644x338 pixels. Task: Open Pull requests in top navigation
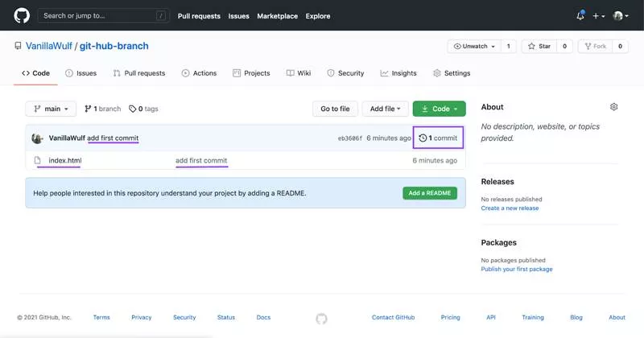pyautogui.click(x=199, y=16)
